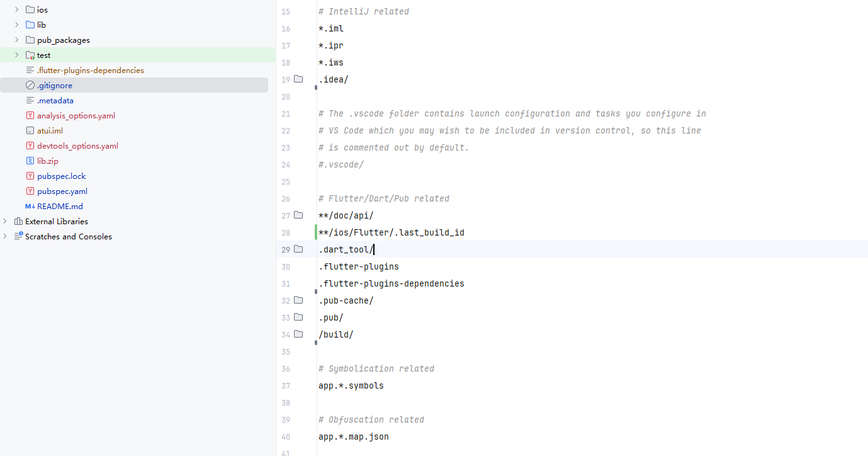Screen dimensions: 868x456
Task: Expand the test folder
Action: 17,55
